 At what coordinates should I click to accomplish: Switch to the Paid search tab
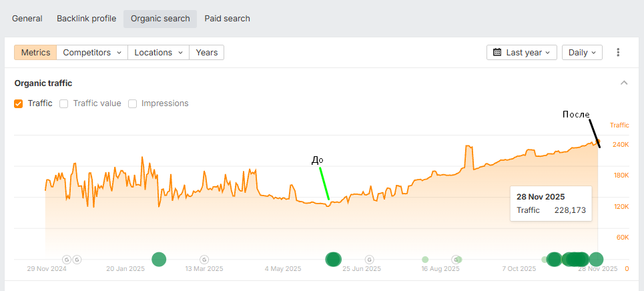227,19
